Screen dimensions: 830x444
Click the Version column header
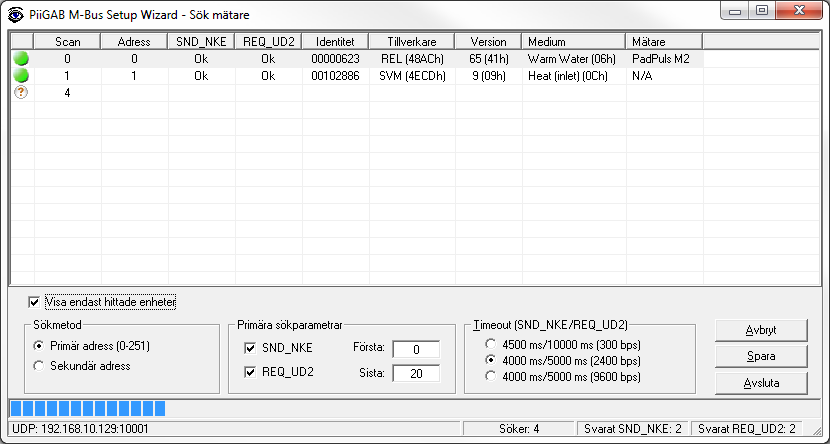488,41
